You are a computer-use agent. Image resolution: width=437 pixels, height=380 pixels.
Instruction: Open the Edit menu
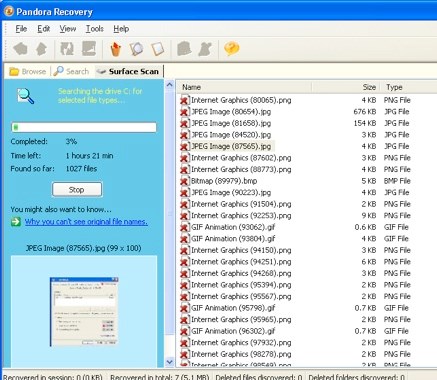43,29
